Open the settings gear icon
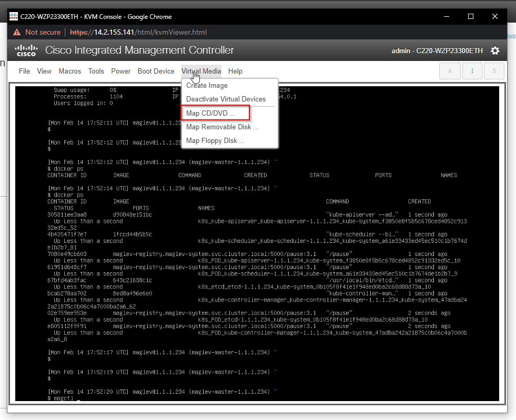 point(495,50)
